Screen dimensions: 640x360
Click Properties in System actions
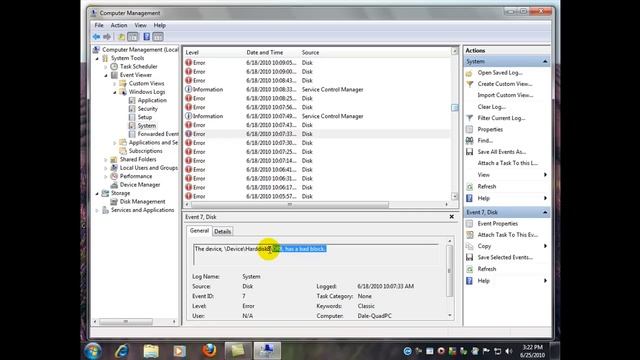pos(490,129)
